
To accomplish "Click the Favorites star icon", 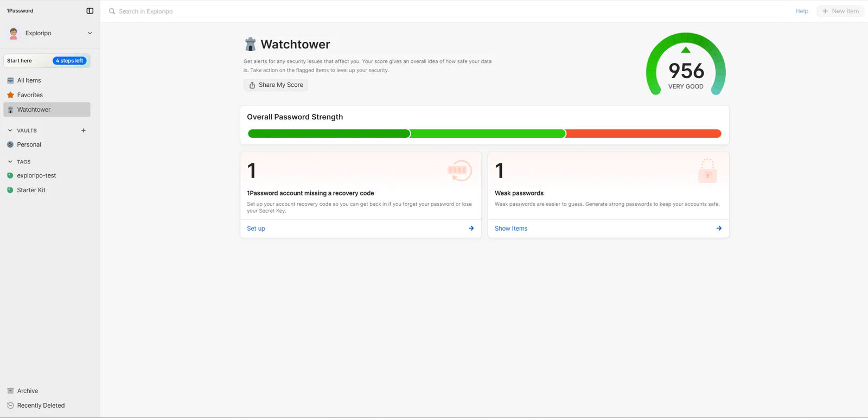I will pyautogui.click(x=10, y=95).
